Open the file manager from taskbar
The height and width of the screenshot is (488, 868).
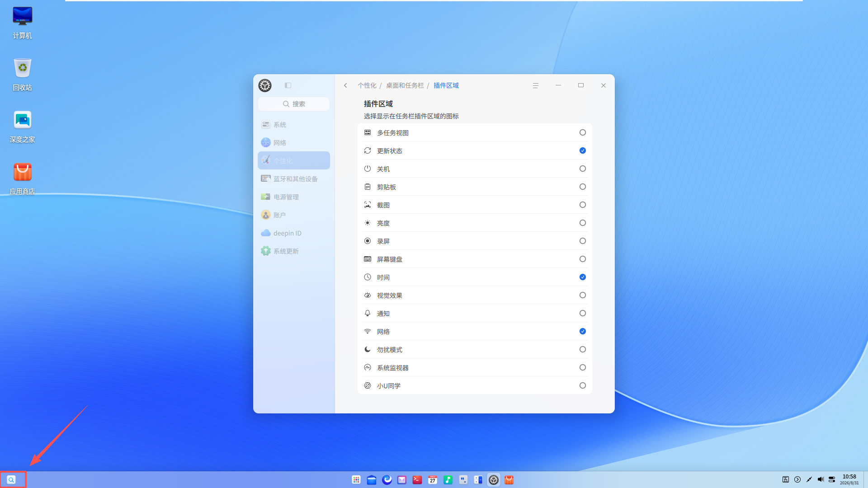(372, 480)
